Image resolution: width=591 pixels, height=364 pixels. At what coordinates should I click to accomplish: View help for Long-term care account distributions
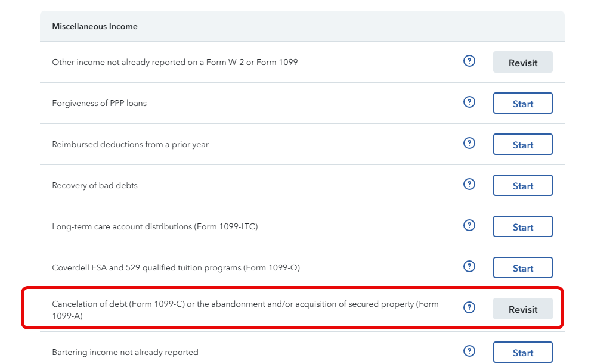tap(469, 225)
